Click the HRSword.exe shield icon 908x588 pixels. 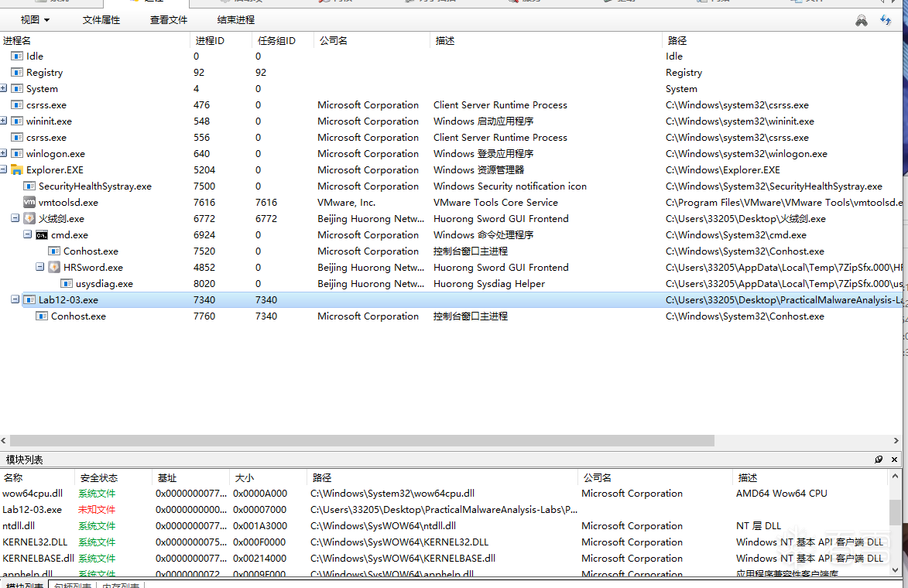pyautogui.click(x=54, y=267)
